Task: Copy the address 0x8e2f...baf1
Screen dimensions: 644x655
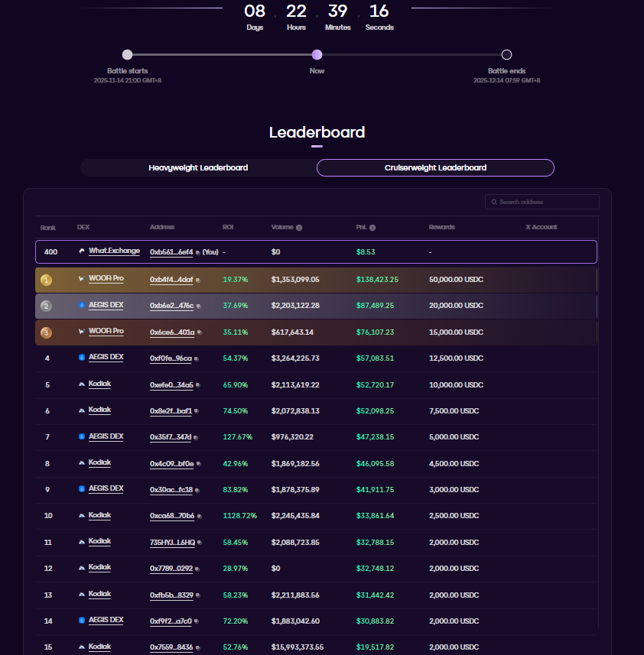Action: click(x=197, y=411)
